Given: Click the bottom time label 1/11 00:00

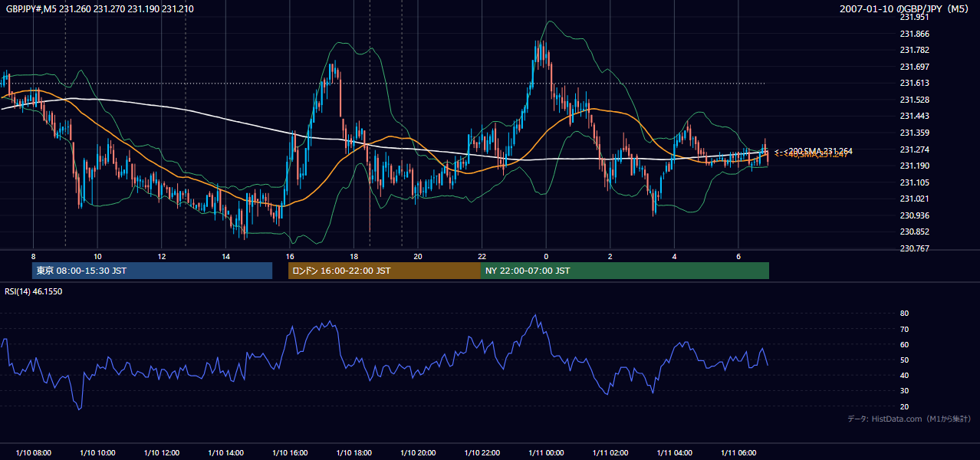Looking at the screenshot, I should [x=546, y=453].
